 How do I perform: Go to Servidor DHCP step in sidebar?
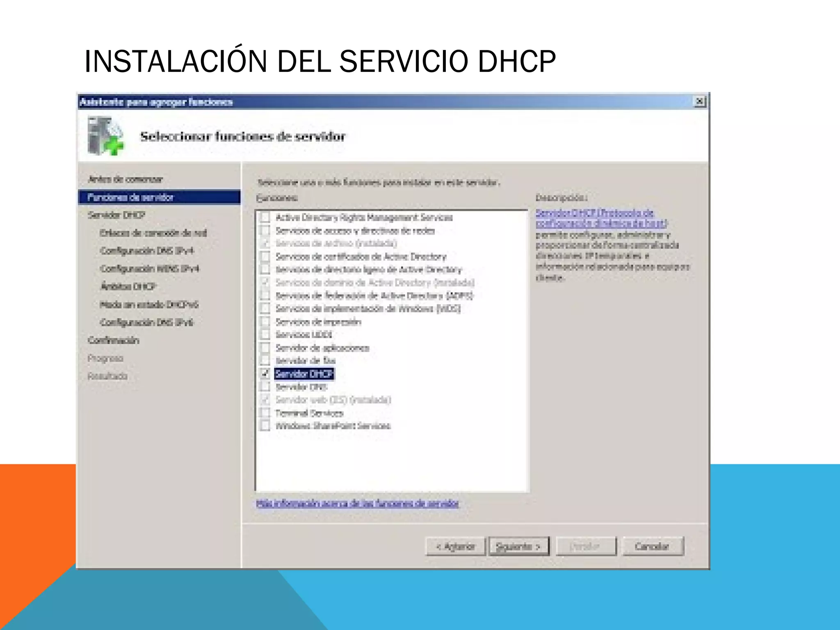pyautogui.click(x=116, y=215)
